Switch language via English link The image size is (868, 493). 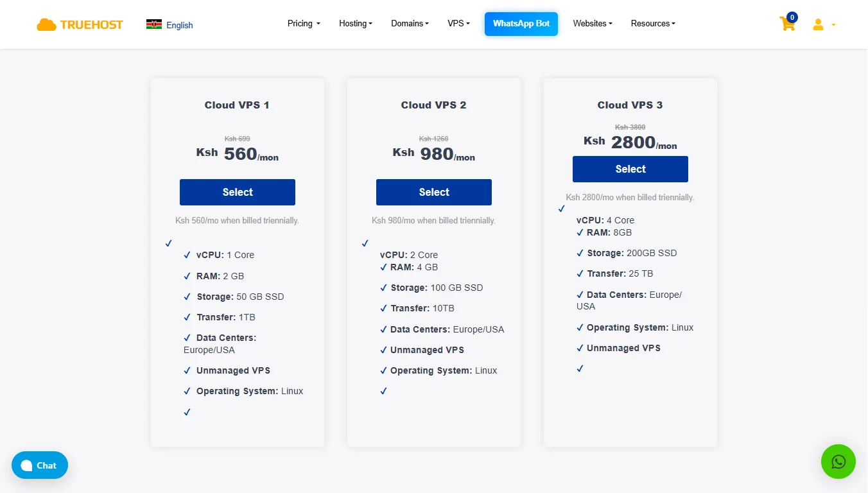tap(180, 25)
